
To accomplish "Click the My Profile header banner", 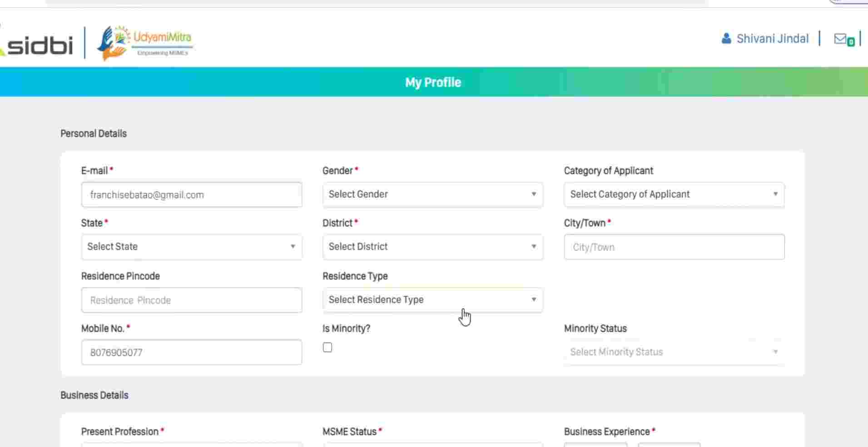I will (433, 82).
